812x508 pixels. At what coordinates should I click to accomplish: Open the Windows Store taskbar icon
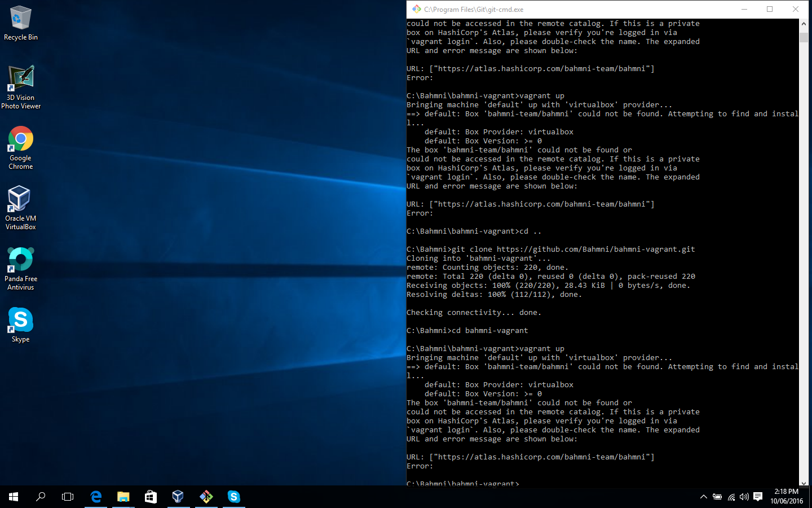coord(151,497)
